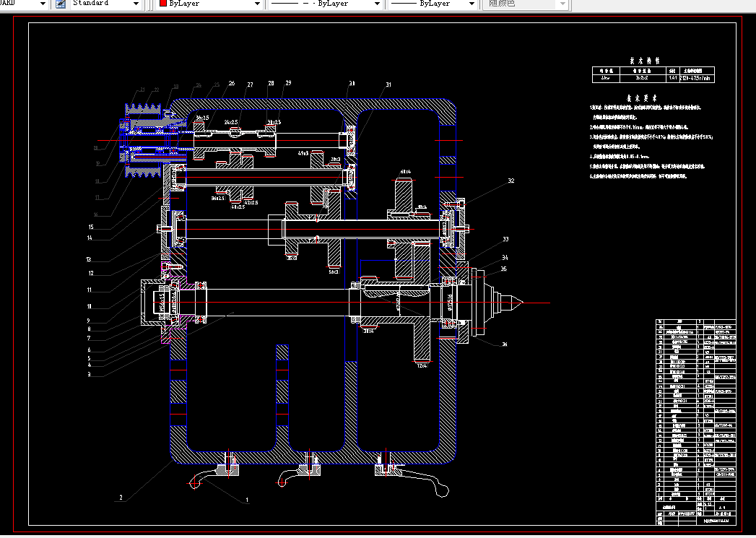Select part balloon number 7

click(x=89, y=339)
